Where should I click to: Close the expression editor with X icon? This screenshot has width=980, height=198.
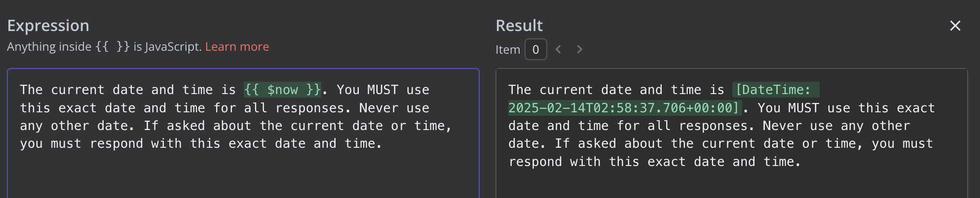point(955,26)
